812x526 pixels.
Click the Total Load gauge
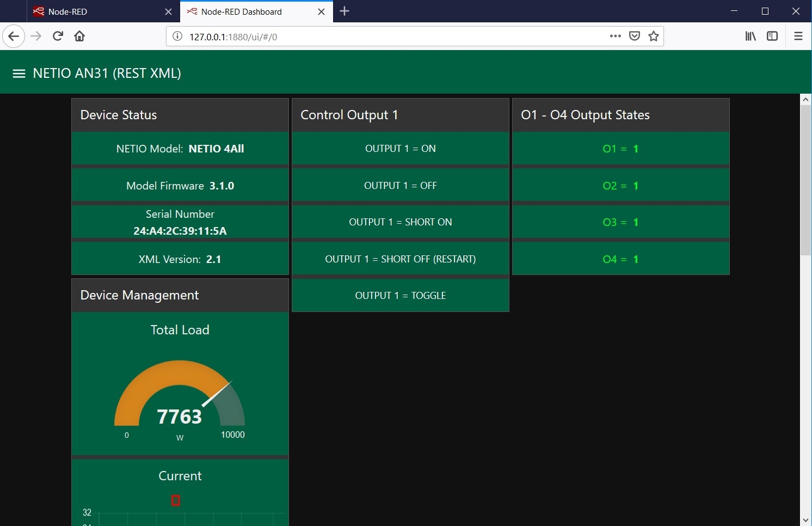point(180,393)
